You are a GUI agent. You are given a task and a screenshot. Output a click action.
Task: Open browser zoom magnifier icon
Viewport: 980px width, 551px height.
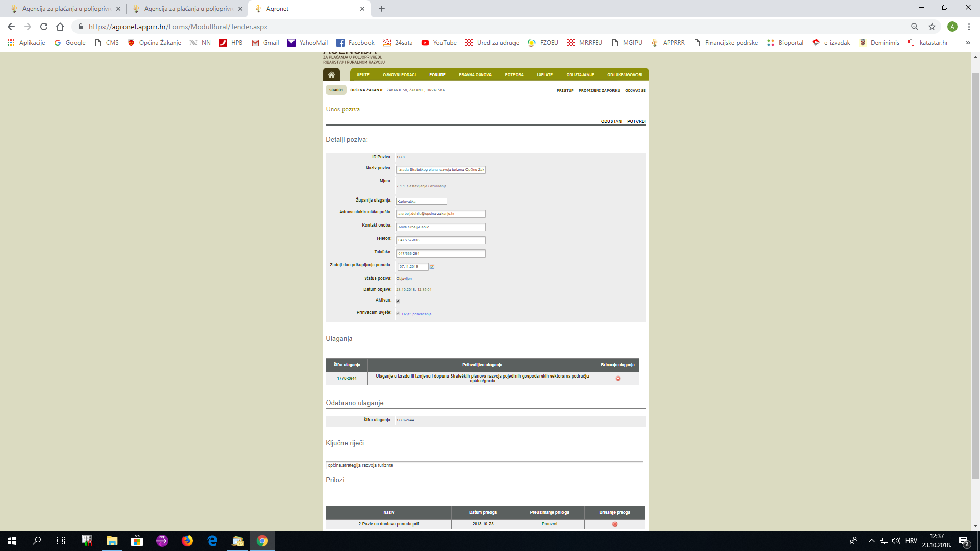pyautogui.click(x=915, y=27)
